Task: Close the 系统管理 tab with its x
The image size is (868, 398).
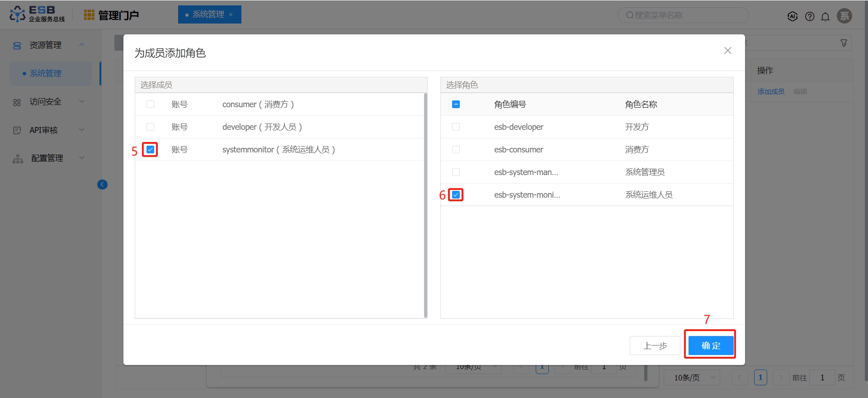Action: 231,14
